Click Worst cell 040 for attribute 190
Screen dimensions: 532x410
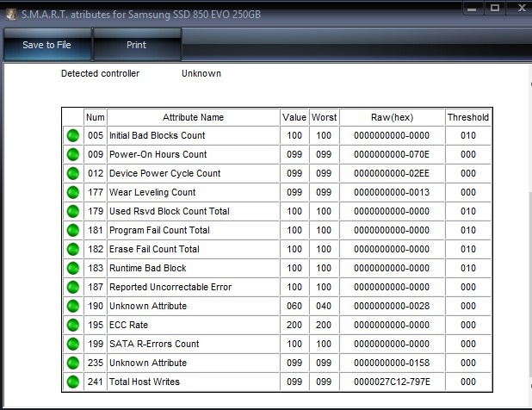coord(324,306)
